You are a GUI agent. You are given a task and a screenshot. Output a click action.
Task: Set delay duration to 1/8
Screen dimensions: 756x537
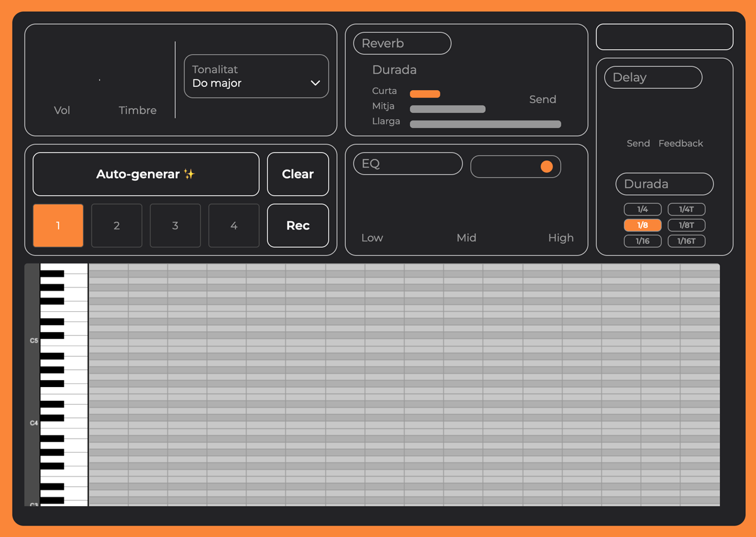[642, 225]
